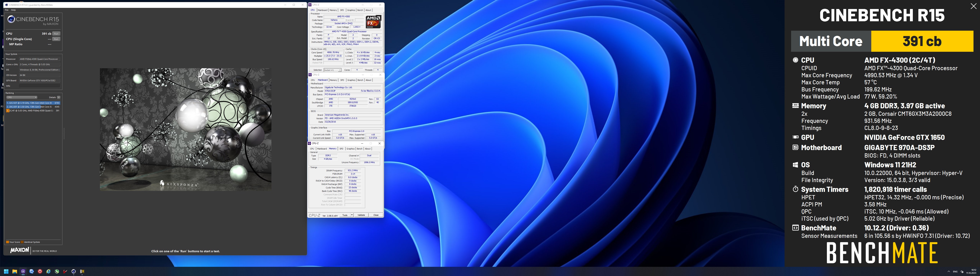This screenshot has width=980, height=276.
Task: Run the CPU (Single Core) test
Action: click(x=56, y=39)
